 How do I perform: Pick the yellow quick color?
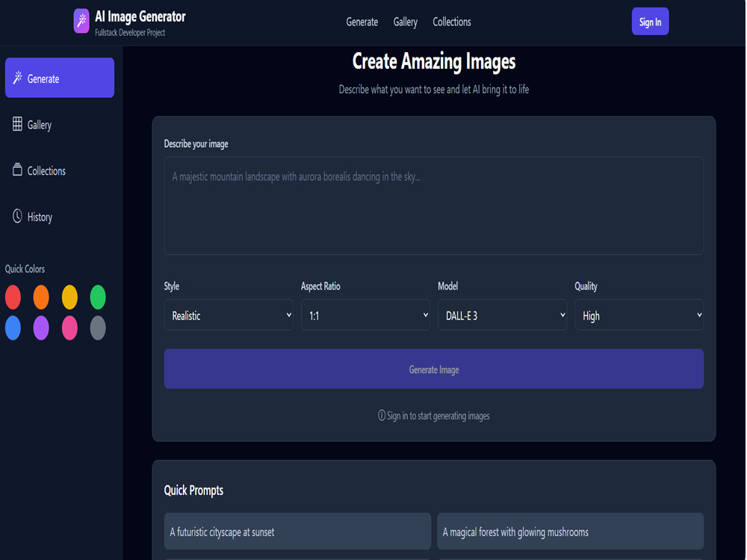tap(69, 297)
